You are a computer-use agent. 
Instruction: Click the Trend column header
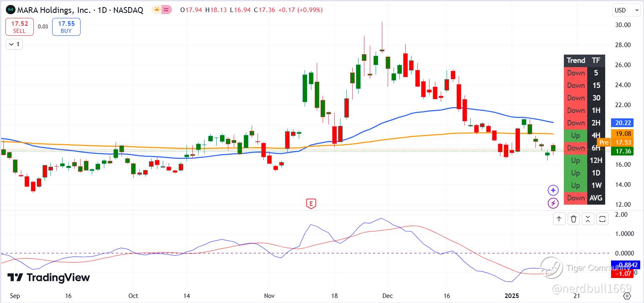(x=576, y=60)
